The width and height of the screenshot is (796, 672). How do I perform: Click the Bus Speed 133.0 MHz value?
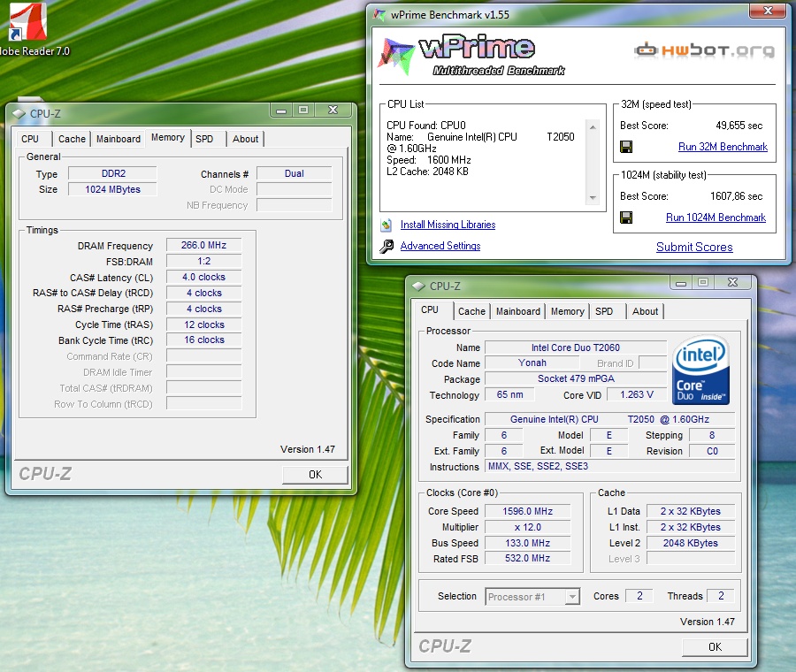pyautogui.click(x=527, y=543)
